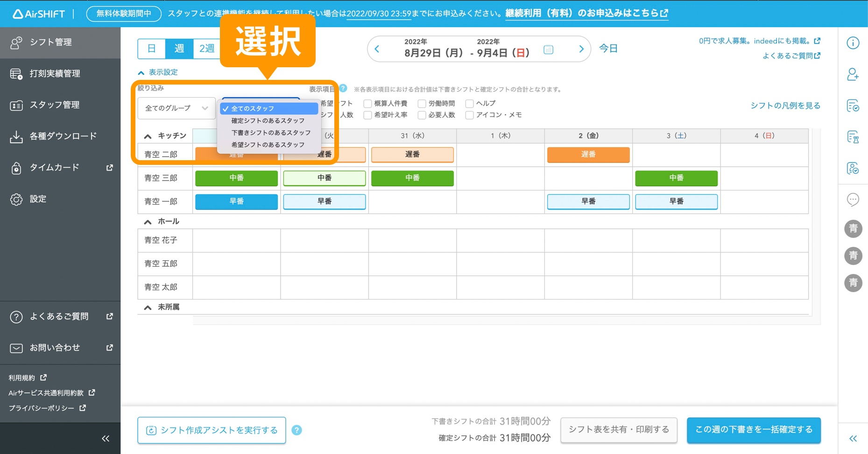
Task: Click the question mark icon beside 表示項目
Action: click(x=343, y=88)
